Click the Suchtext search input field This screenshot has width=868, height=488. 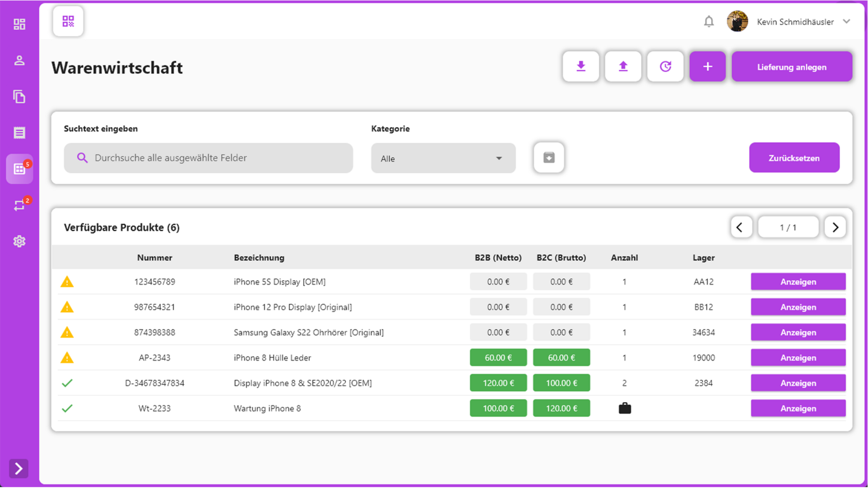[208, 158]
